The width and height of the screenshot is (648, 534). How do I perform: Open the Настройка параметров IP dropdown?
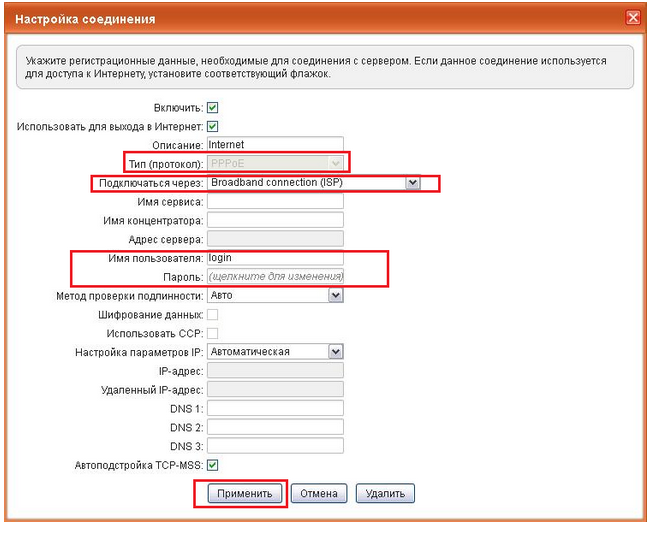click(275, 352)
